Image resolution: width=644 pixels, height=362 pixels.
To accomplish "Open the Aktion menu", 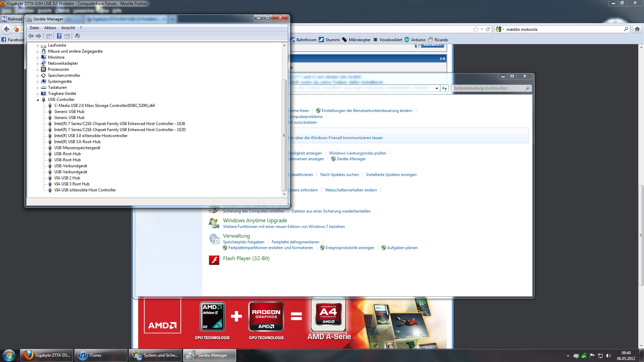I will 50,28.
